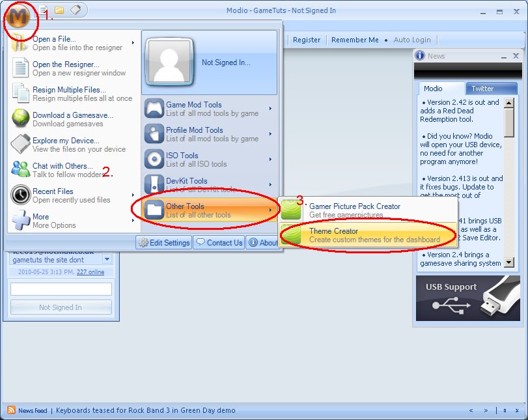Screen dimensions: 528x420
Task: Click the Chat with Others people icon
Action: click(21, 169)
